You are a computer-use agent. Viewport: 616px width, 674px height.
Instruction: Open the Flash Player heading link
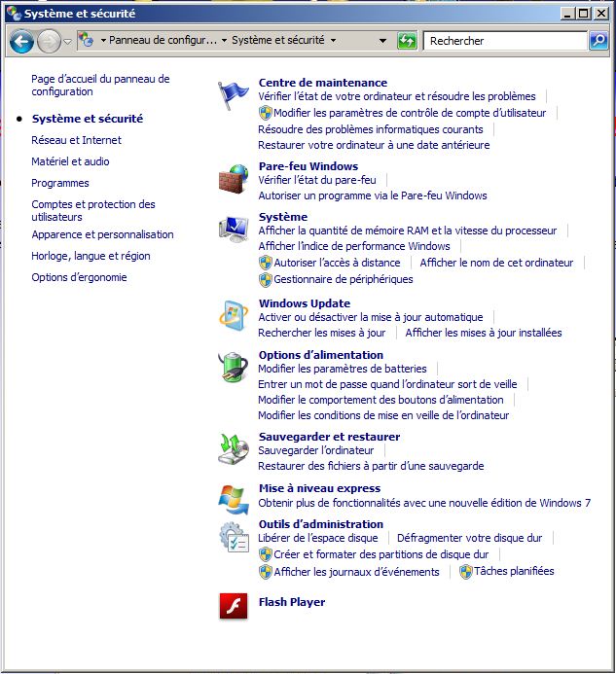(292, 602)
